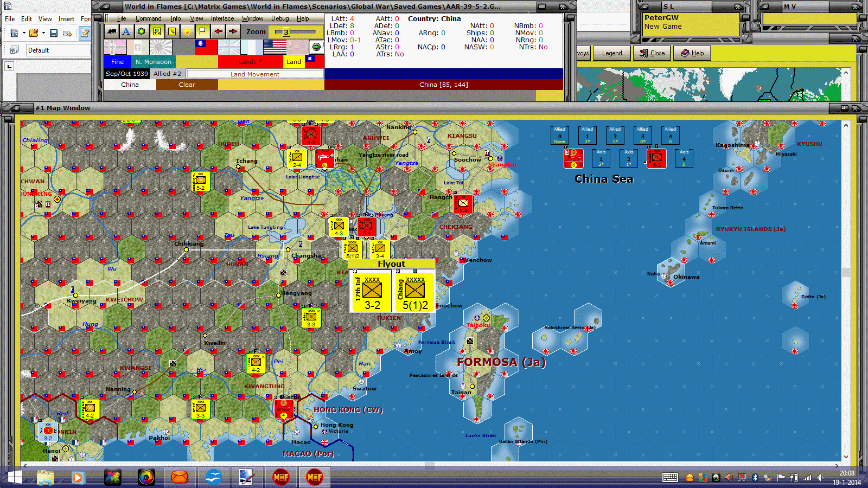868x488 pixels.
Task: Click the map vertical scrollbar up arrow
Action: tap(846, 125)
